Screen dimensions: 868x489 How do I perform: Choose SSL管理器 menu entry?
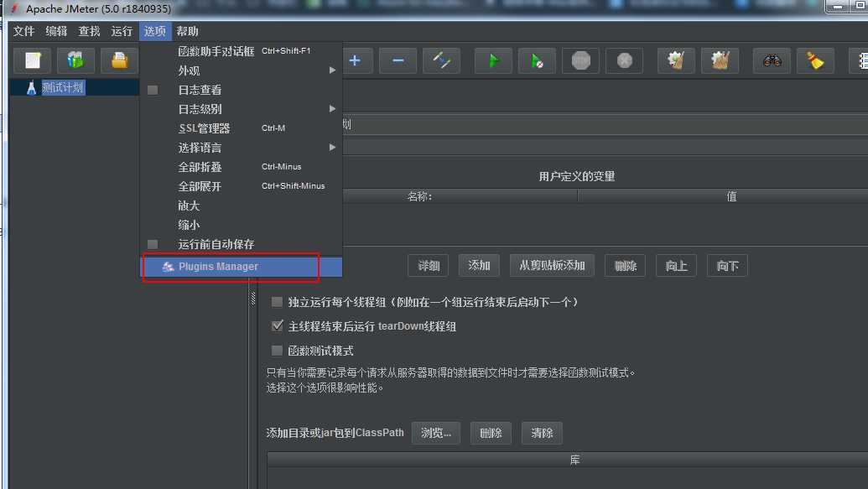(241, 128)
